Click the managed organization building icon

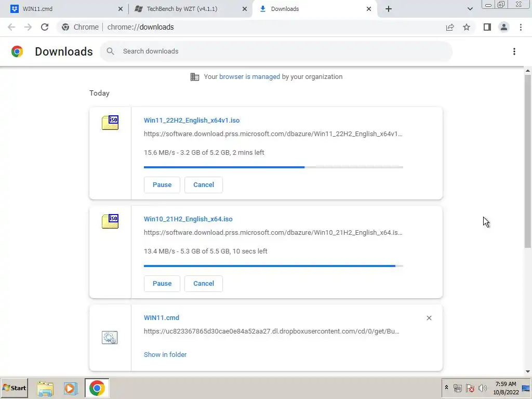pyautogui.click(x=195, y=77)
